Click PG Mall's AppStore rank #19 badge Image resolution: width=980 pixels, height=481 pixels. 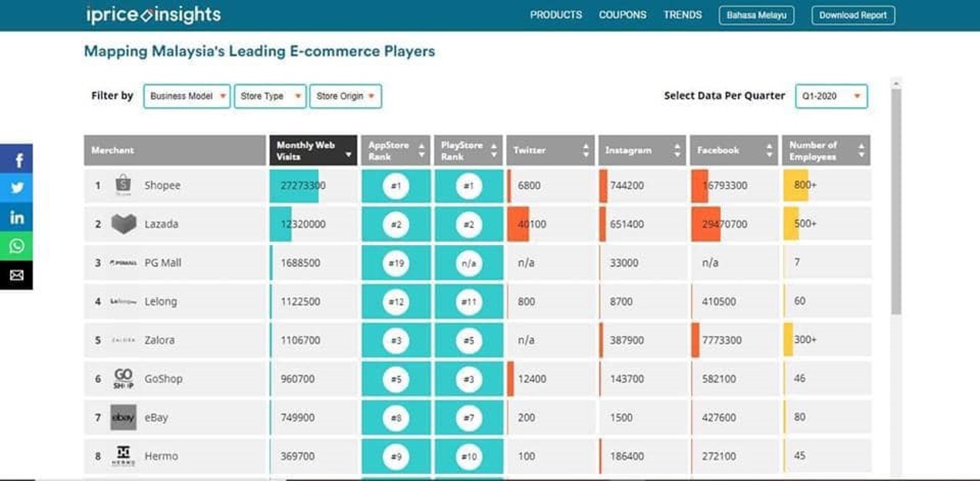coord(396,263)
